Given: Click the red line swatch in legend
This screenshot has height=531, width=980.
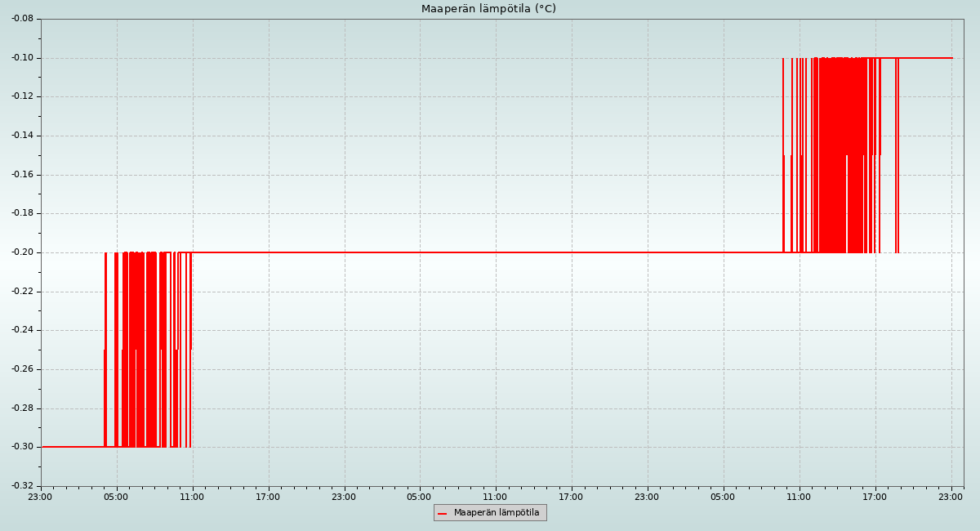Looking at the screenshot, I should pos(442,513).
